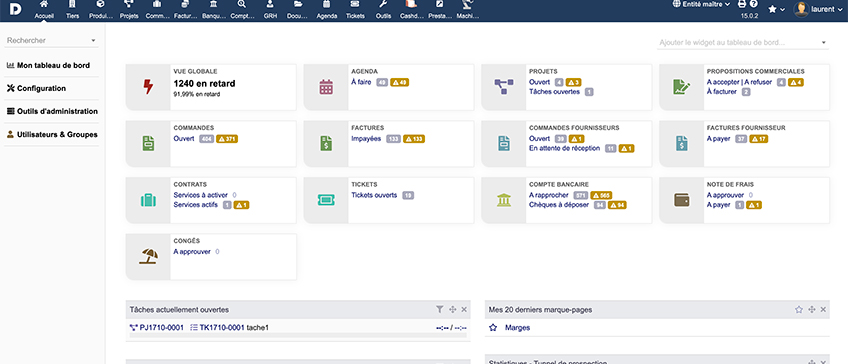Screen dimensions: 848x364
Task: Open Services à activer link in Contrats
Action: (201, 195)
